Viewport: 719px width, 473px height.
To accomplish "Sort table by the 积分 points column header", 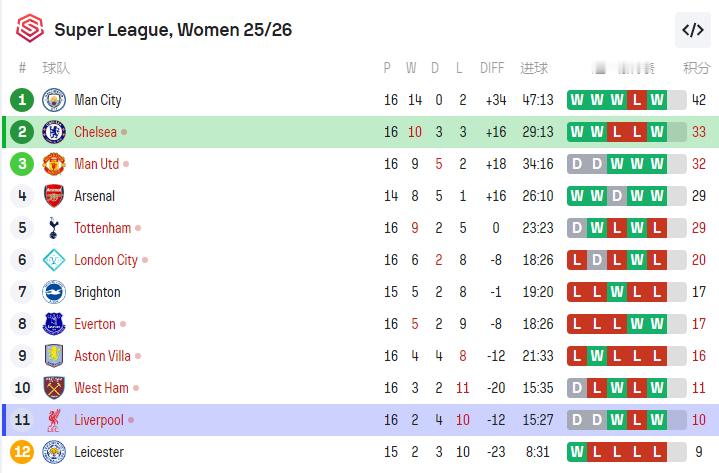I will click(x=696, y=68).
